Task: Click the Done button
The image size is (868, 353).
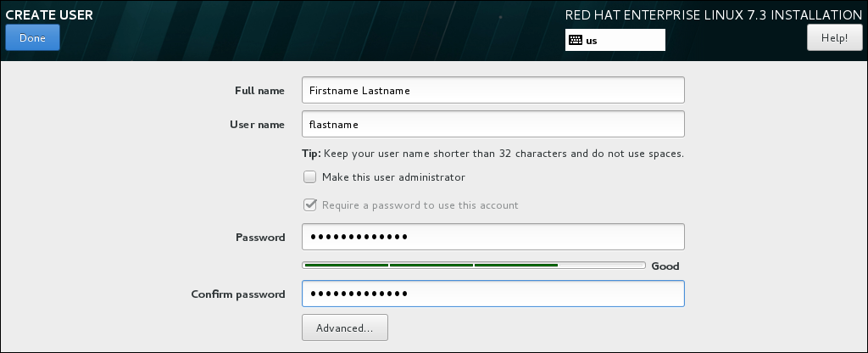Action: [x=31, y=38]
